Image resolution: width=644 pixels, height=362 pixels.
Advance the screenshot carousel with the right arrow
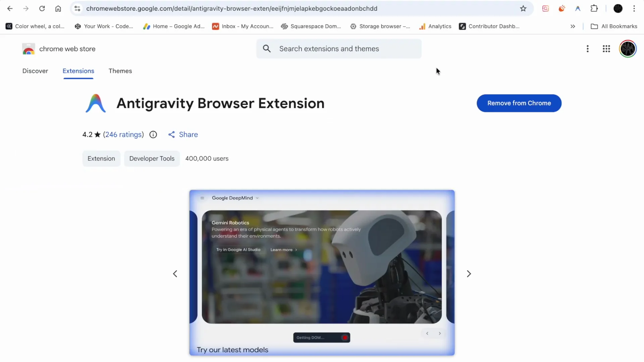[x=469, y=274]
